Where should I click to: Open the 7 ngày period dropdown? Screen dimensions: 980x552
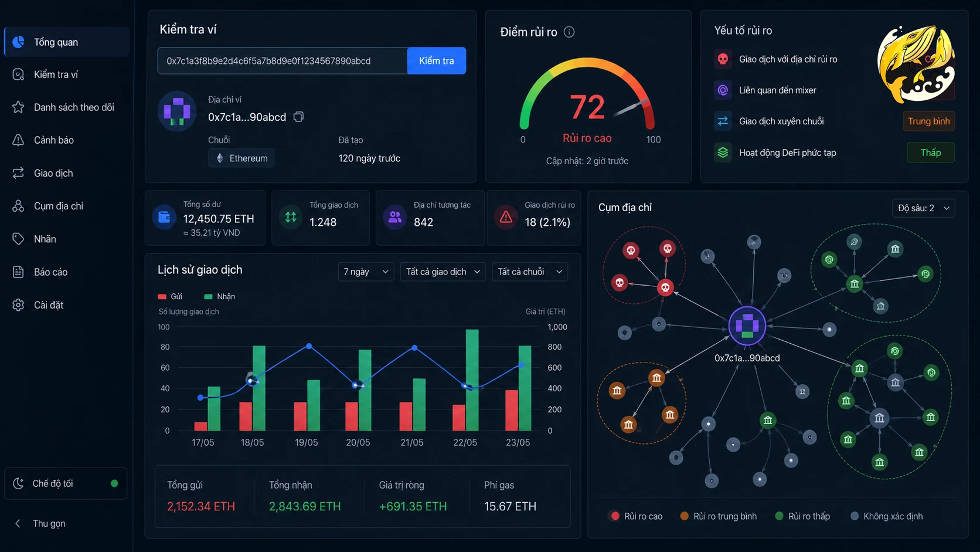coord(366,272)
